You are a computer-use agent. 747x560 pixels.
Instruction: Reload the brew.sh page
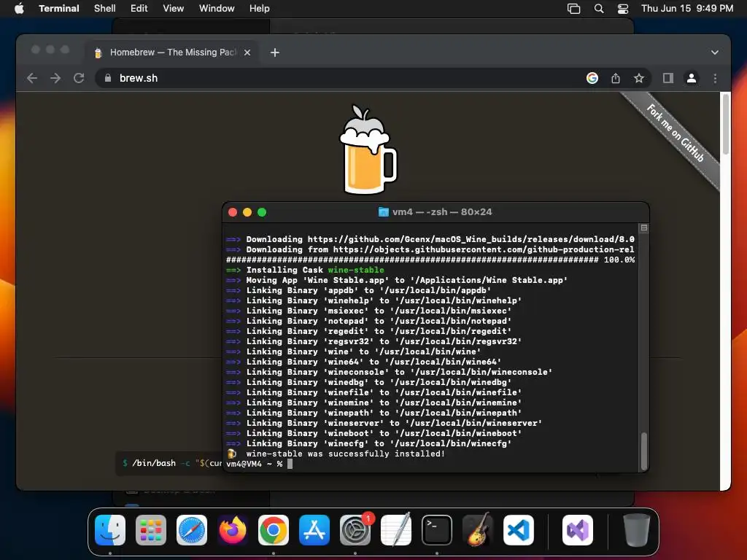click(x=79, y=78)
